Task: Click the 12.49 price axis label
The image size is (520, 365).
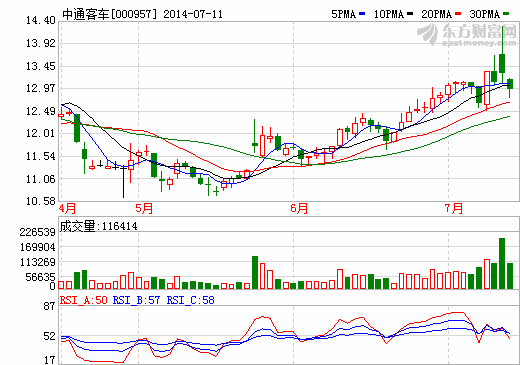Action: tap(41, 111)
